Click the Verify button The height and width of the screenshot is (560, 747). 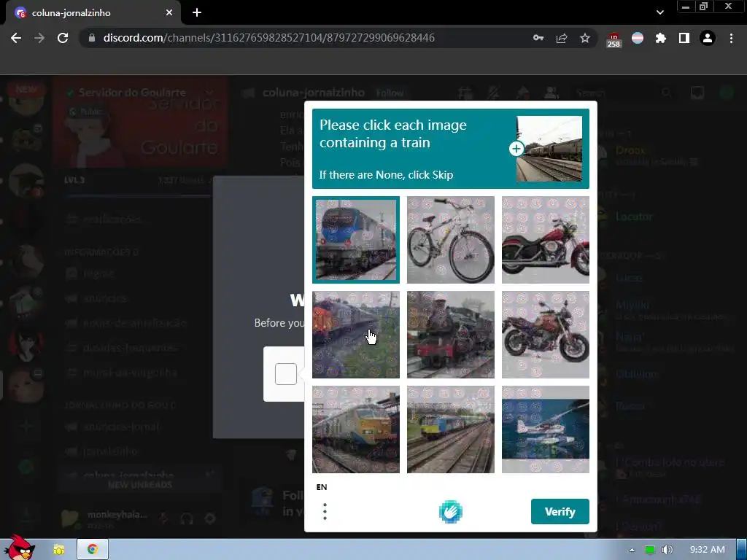560,511
